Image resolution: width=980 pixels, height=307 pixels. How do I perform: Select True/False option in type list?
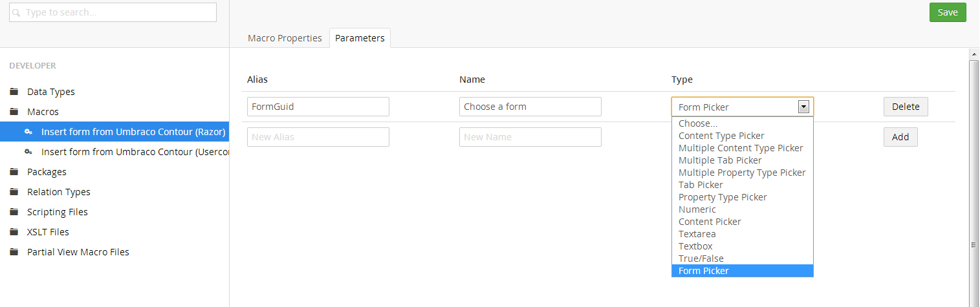pyautogui.click(x=701, y=259)
